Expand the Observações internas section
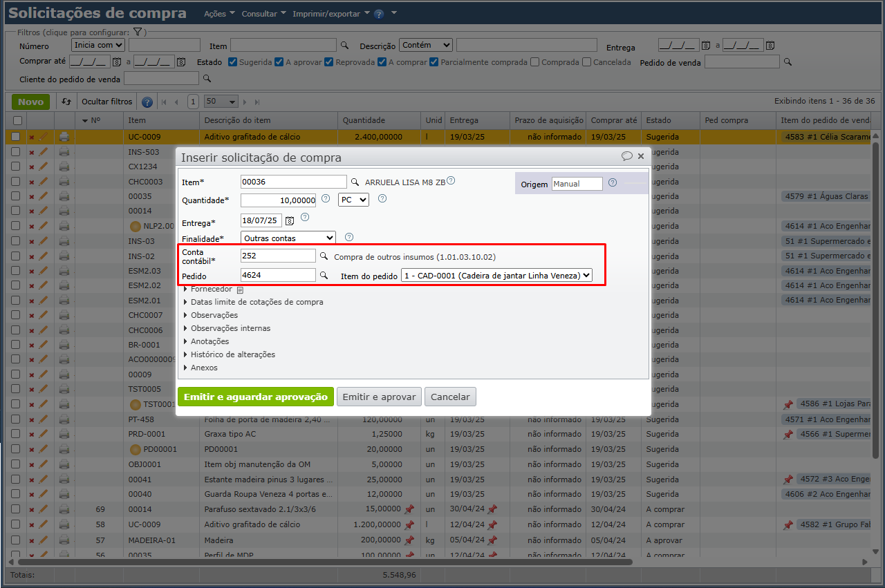Screen dimensions: 885x588 [x=230, y=328]
